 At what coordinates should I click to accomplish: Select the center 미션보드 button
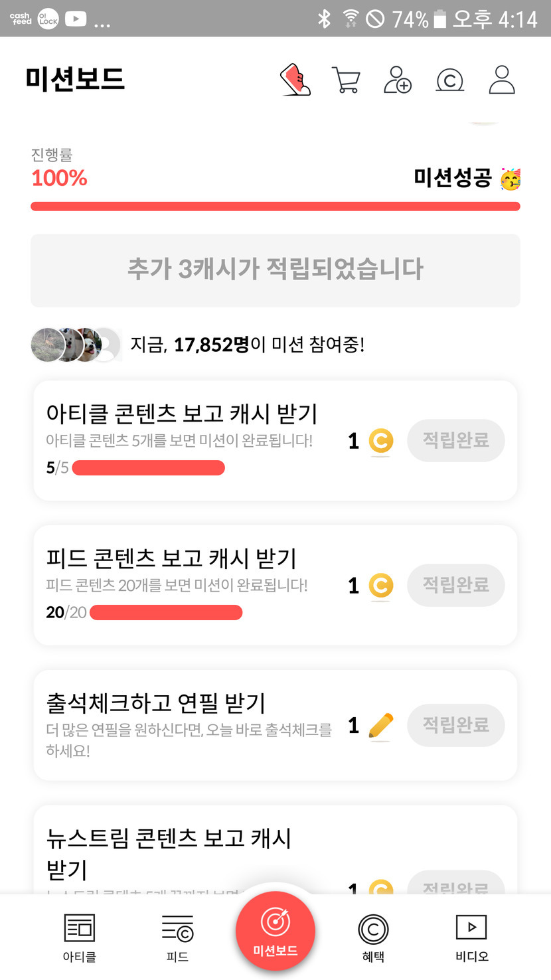coord(275,931)
